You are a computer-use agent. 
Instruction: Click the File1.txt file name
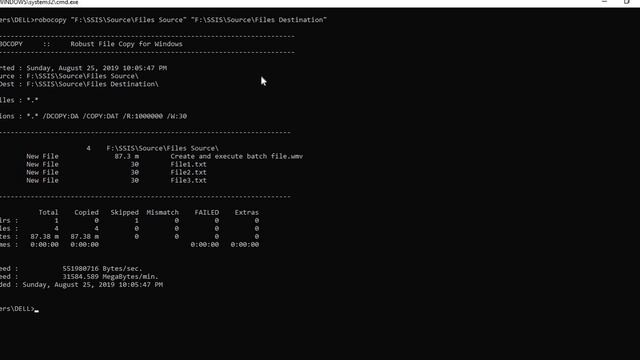click(189, 164)
